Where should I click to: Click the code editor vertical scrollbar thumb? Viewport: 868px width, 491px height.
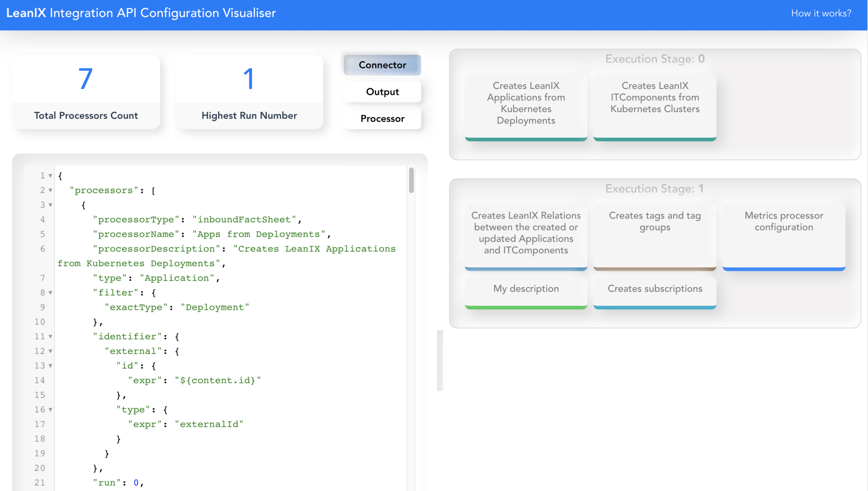[411, 180]
